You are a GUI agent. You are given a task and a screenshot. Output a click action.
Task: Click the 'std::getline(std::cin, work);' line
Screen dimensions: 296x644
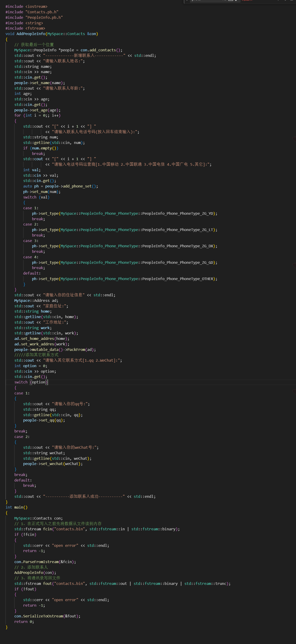click(x=46, y=333)
